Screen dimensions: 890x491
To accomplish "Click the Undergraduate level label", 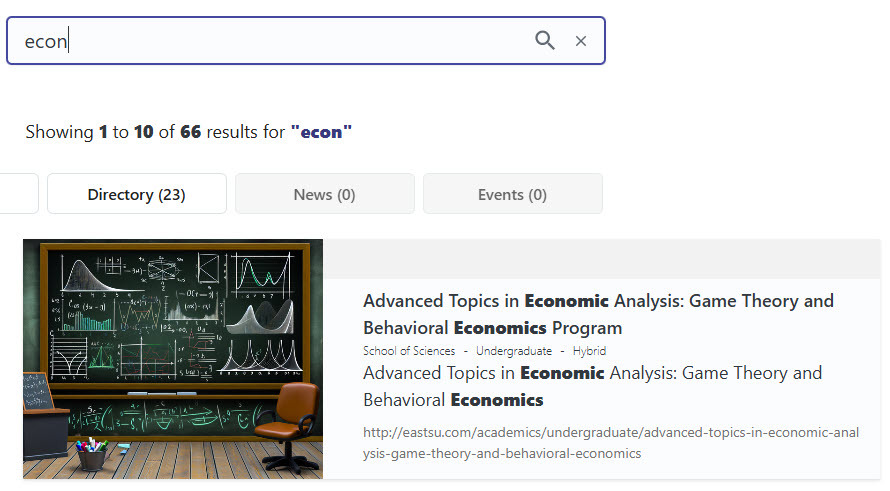I will pyautogui.click(x=513, y=351).
